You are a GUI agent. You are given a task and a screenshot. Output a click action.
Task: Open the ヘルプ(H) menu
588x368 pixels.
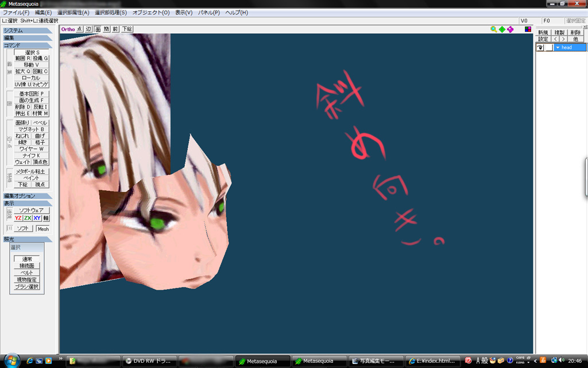236,13
